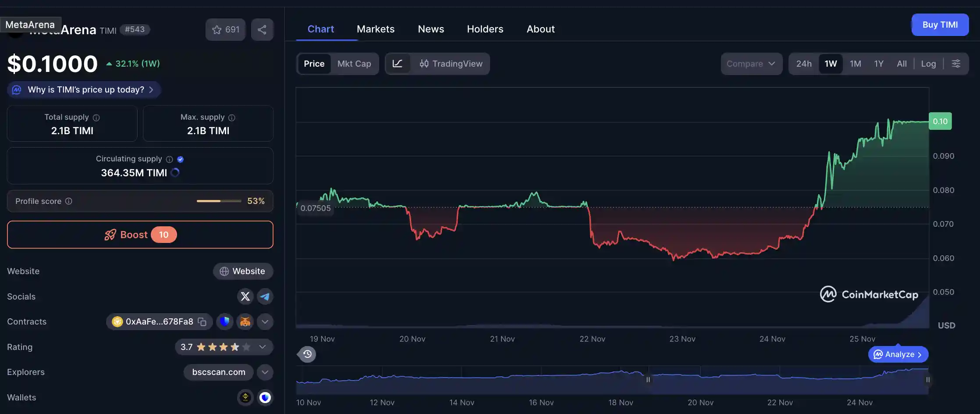Switch chart to Mkt Cap view
The image size is (980, 414).
(354, 64)
